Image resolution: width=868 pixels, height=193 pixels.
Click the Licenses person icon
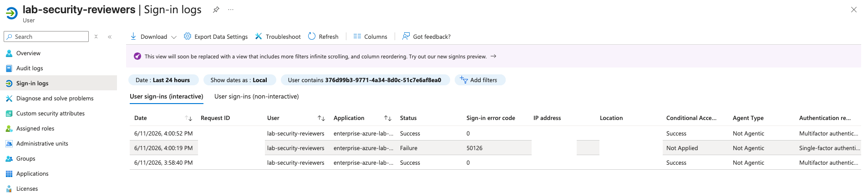pos(9,188)
